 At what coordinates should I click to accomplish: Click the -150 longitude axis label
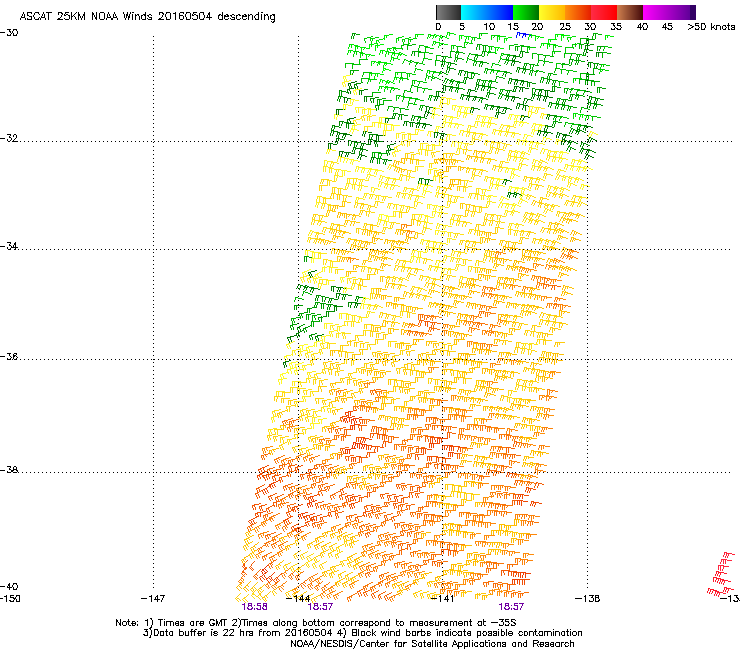coord(10,599)
